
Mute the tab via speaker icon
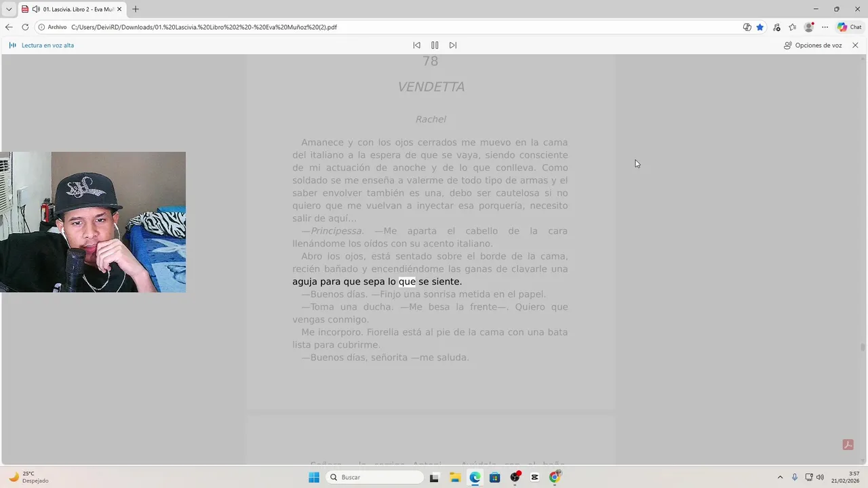click(36, 9)
